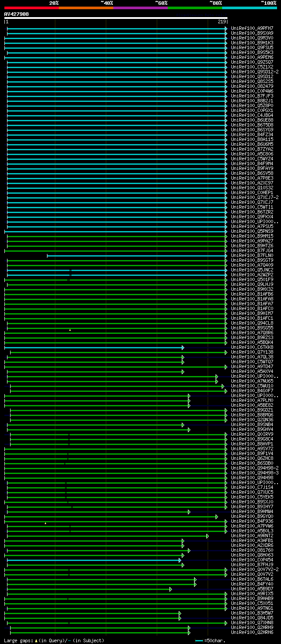Select label UniRef100_B9HIM7
Image resolution: width=281 pixels, height=644 pixels.
[252, 313]
